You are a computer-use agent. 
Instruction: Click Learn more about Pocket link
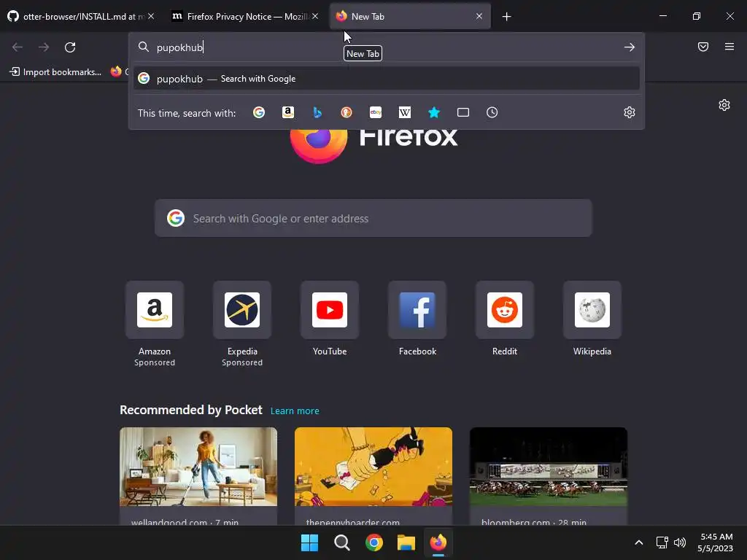pyautogui.click(x=295, y=411)
